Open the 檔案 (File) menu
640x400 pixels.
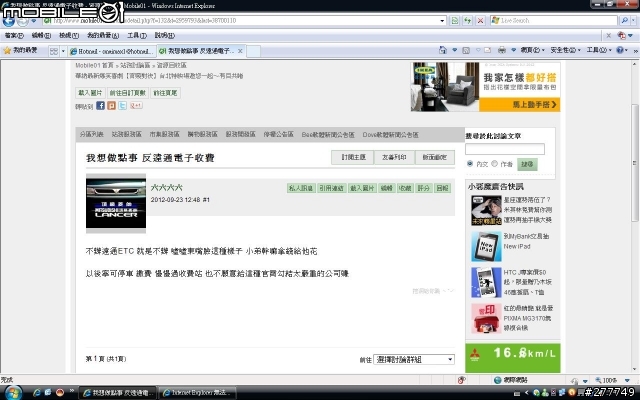(x=14, y=36)
